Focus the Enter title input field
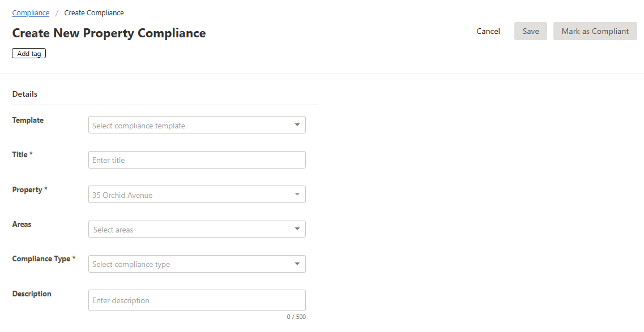Viewport: 644px width, 332px height. 197,160
